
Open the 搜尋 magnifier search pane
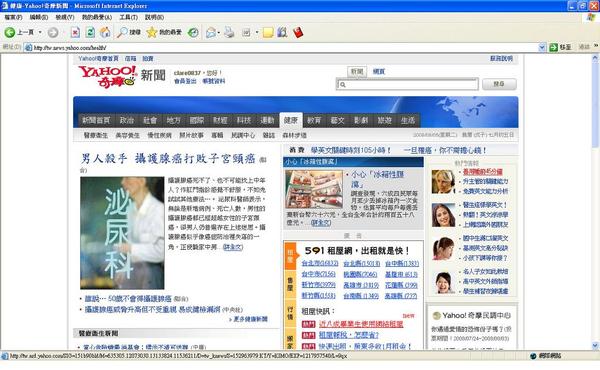coord(129,33)
